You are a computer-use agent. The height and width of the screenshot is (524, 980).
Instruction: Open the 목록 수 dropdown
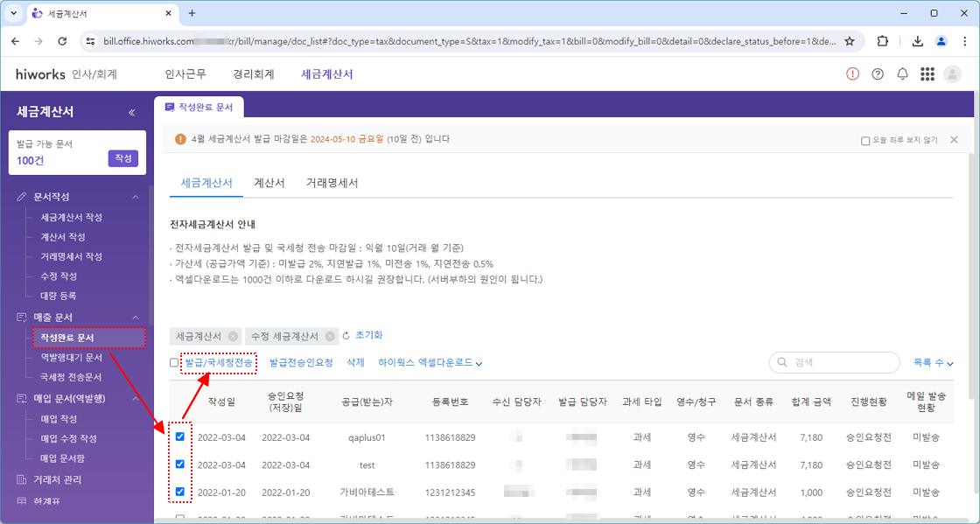pyautogui.click(x=934, y=363)
